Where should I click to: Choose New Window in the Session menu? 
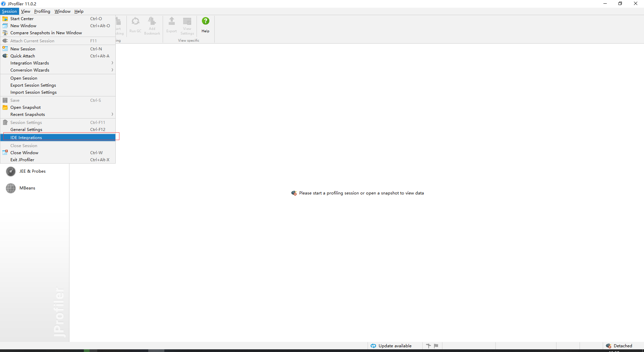pyautogui.click(x=58, y=26)
